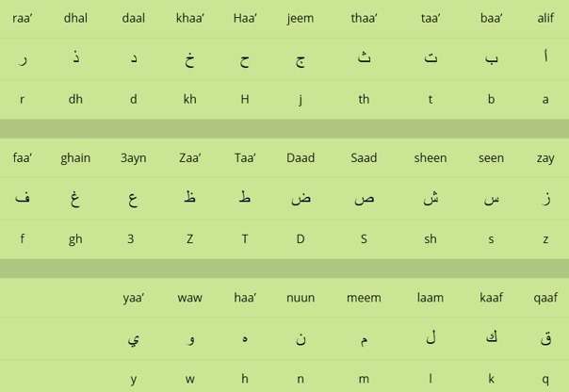Click the letter name "ghain"
Image resolution: width=569 pixels, height=392 pixels.
[75, 157]
